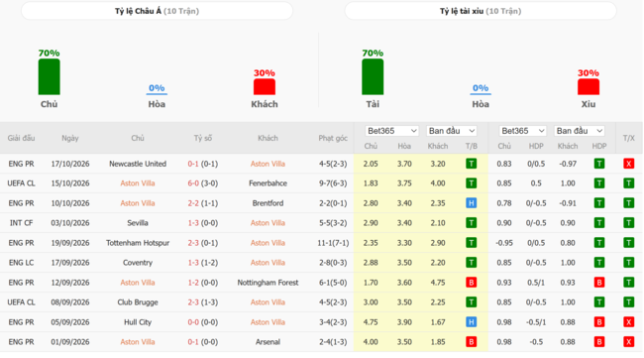Click the blue H badge in the Hull City row
This screenshot has height=358, width=644.
(471, 322)
